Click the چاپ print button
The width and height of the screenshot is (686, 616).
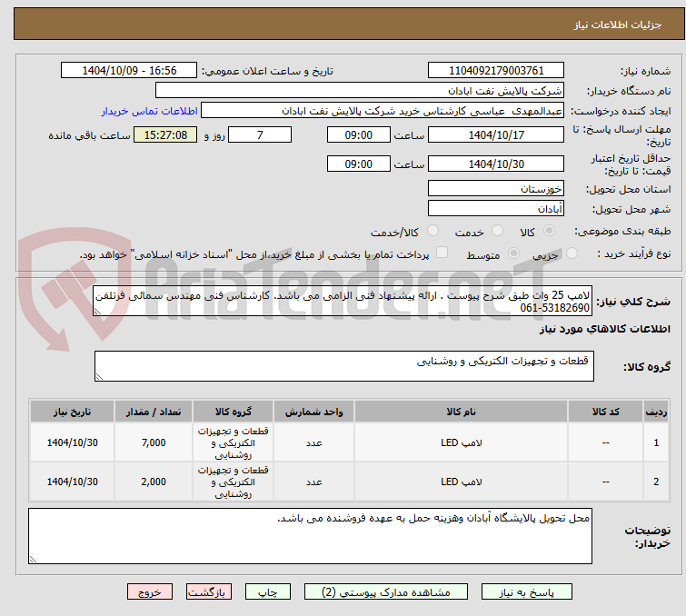pyautogui.click(x=268, y=592)
